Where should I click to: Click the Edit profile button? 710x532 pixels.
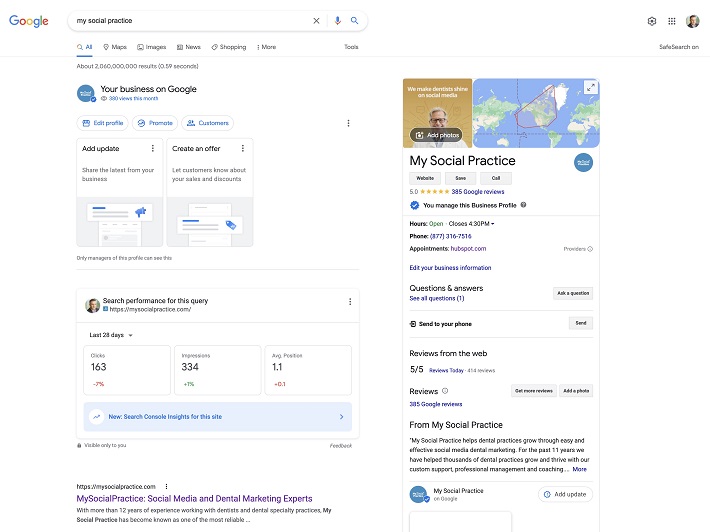click(103, 123)
